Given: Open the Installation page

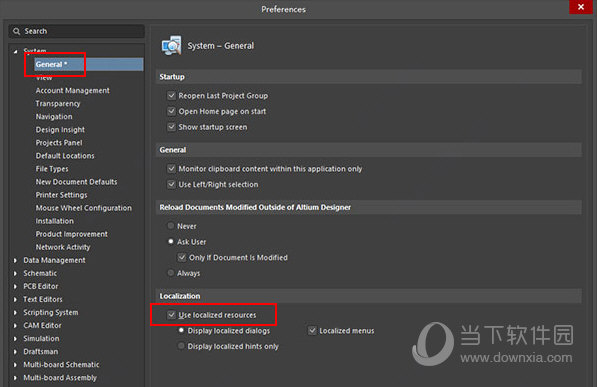Looking at the screenshot, I should 54,221.
